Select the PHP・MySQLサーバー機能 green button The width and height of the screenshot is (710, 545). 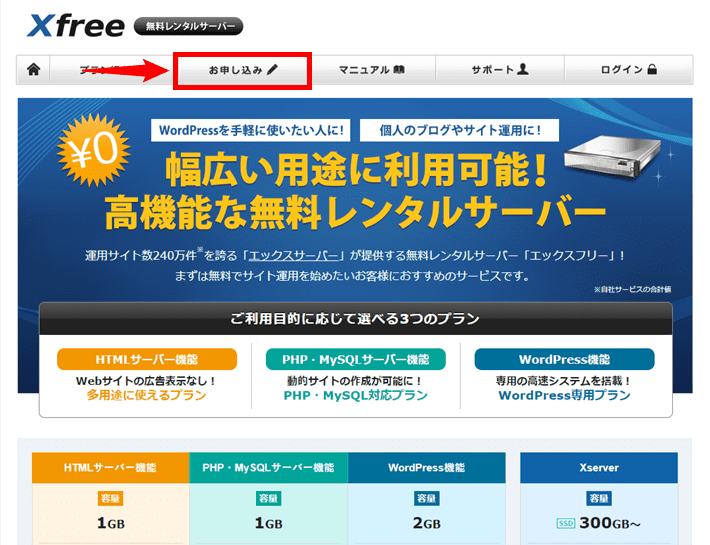tap(355, 359)
